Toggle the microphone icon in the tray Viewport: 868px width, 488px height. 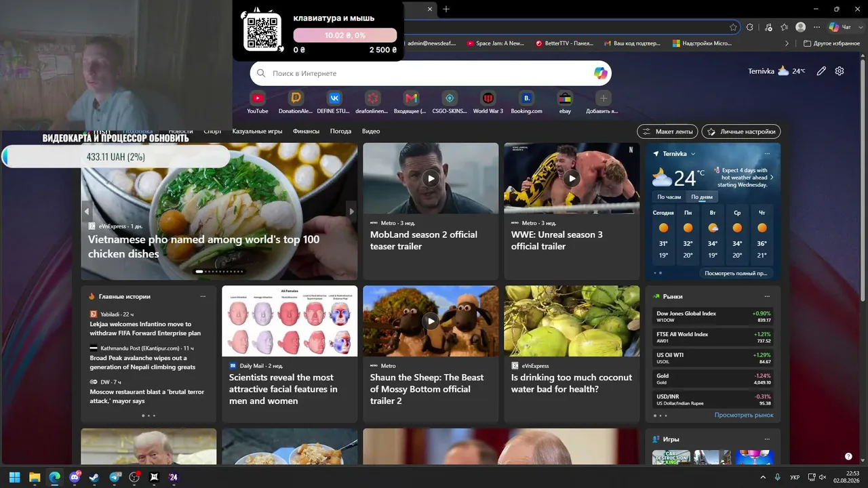777,477
